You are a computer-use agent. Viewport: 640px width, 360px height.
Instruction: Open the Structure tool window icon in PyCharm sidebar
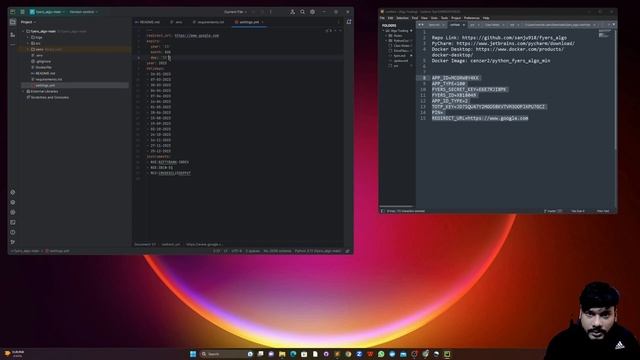[13, 35]
